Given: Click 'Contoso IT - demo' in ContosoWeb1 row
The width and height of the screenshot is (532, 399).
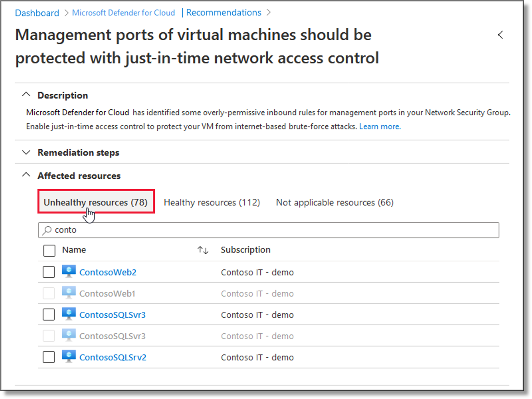Looking at the screenshot, I should [x=257, y=293].
